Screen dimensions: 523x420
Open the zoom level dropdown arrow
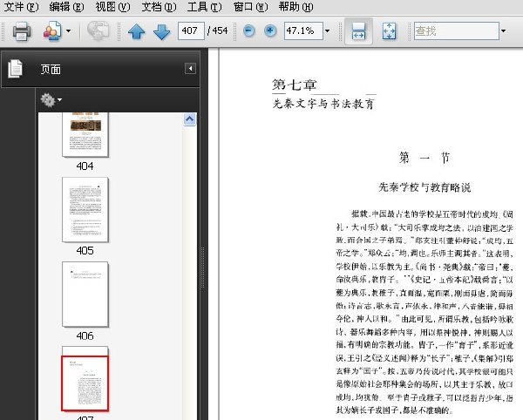tap(328, 31)
